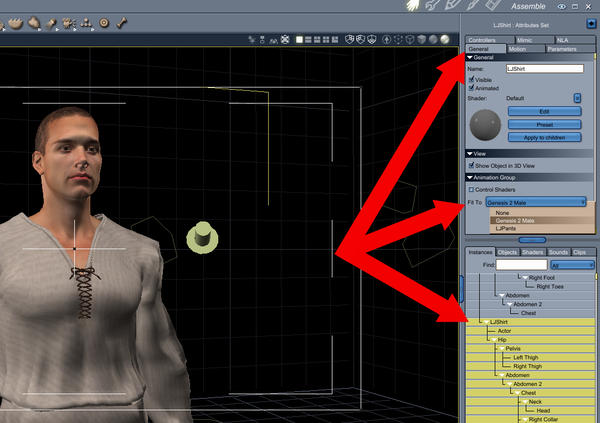The image size is (600, 423).
Task: Click the gray shader preview sphere
Action: click(x=485, y=125)
